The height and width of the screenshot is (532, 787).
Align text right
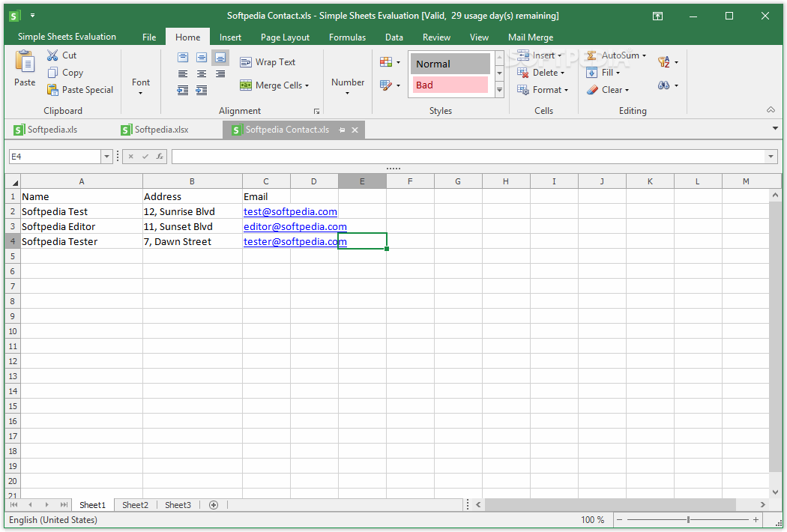[220, 73]
